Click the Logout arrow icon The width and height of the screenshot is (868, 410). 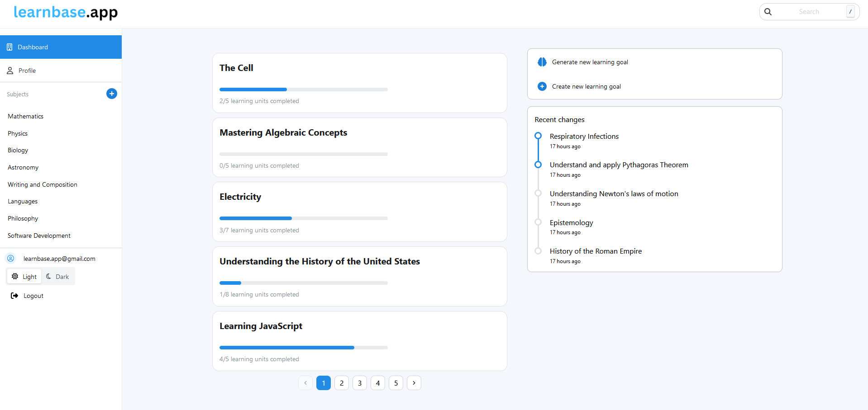[14, 296]
